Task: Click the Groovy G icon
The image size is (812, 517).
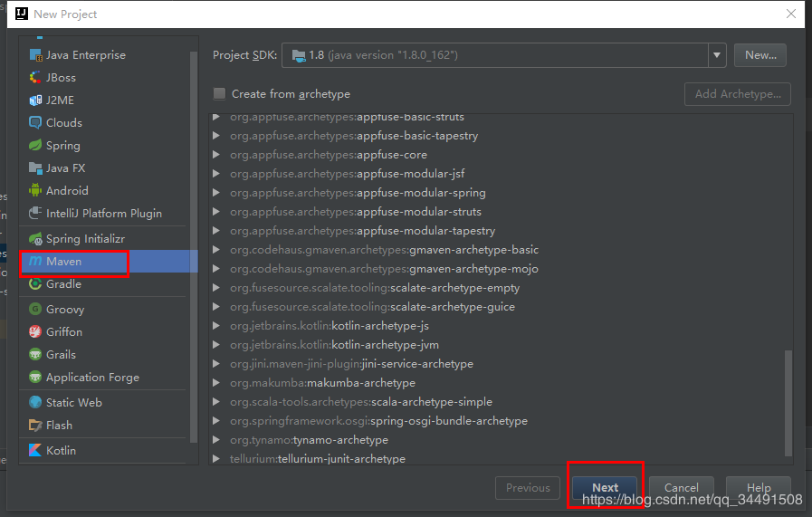Action: coord(35,310)
